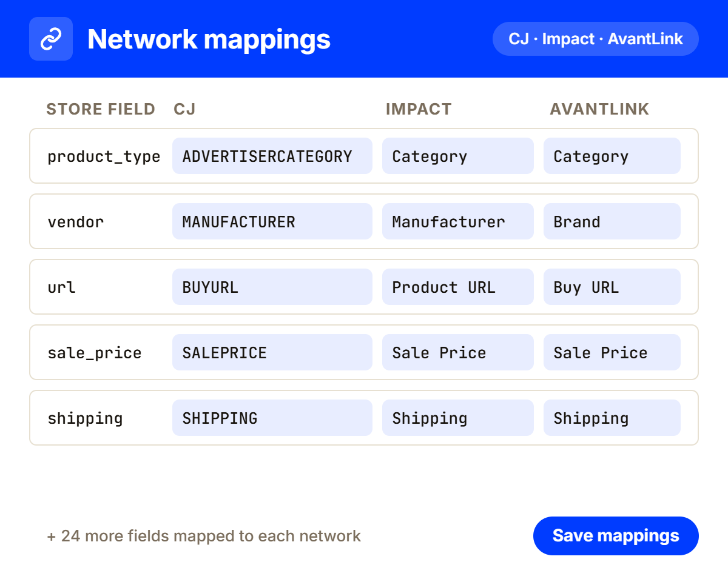Click the STORE FIELD column header
Screen dimensions: 728x582
tap(101, 109)
